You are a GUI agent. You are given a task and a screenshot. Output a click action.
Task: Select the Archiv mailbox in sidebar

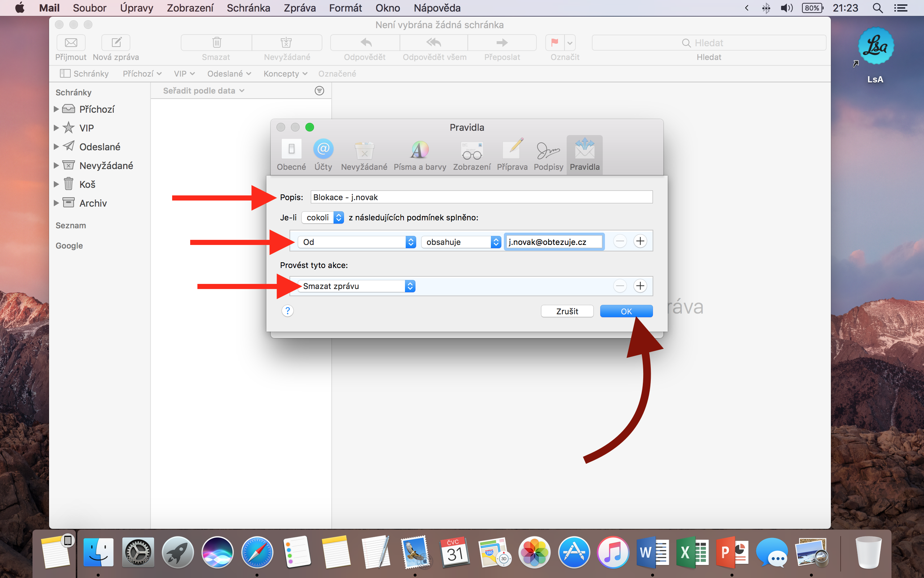click(99, 203)
